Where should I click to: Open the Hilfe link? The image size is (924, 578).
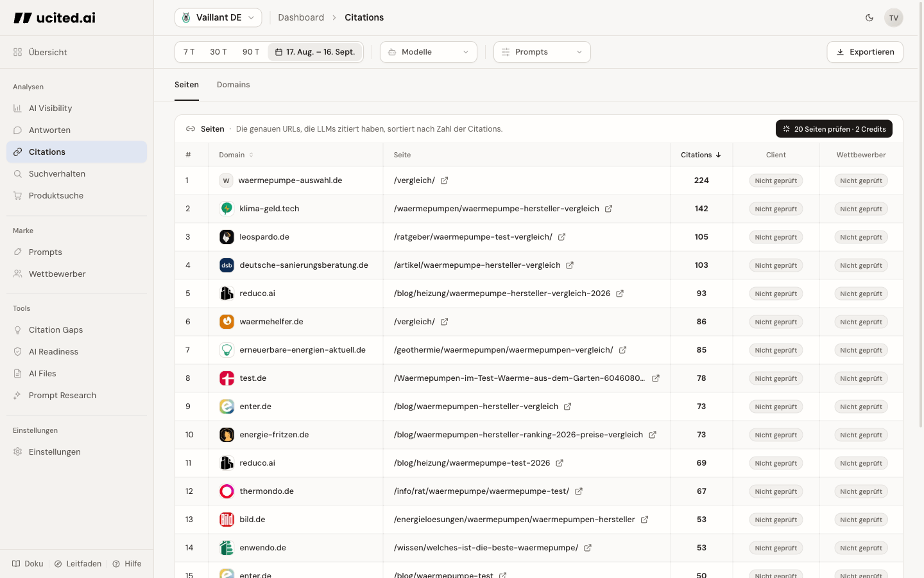pos(127,564)
